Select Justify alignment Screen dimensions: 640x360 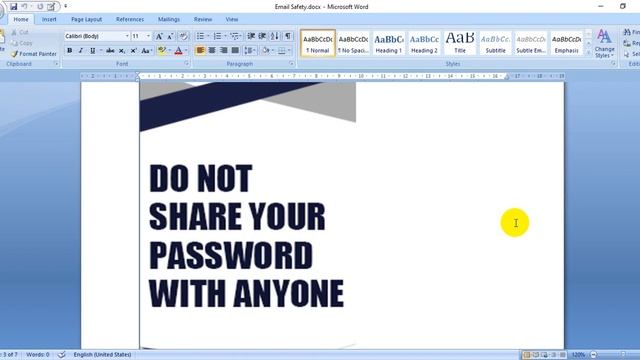point(235,51)
